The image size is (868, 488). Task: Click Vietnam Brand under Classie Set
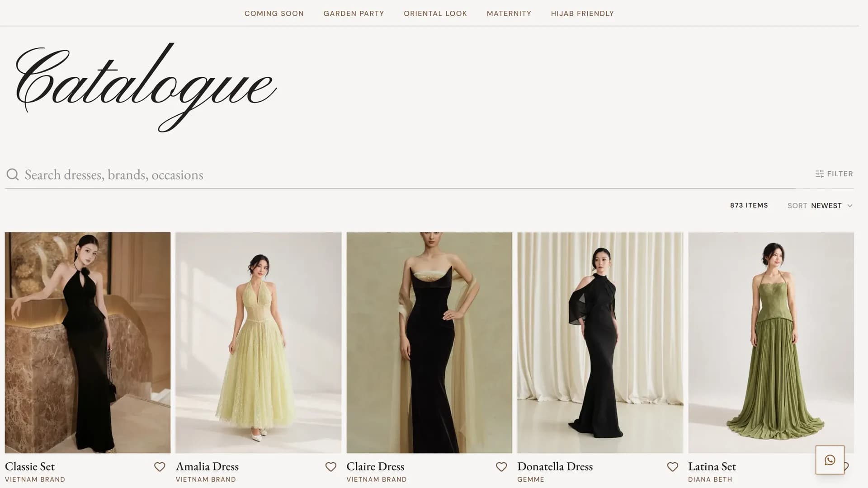[35, 479]
